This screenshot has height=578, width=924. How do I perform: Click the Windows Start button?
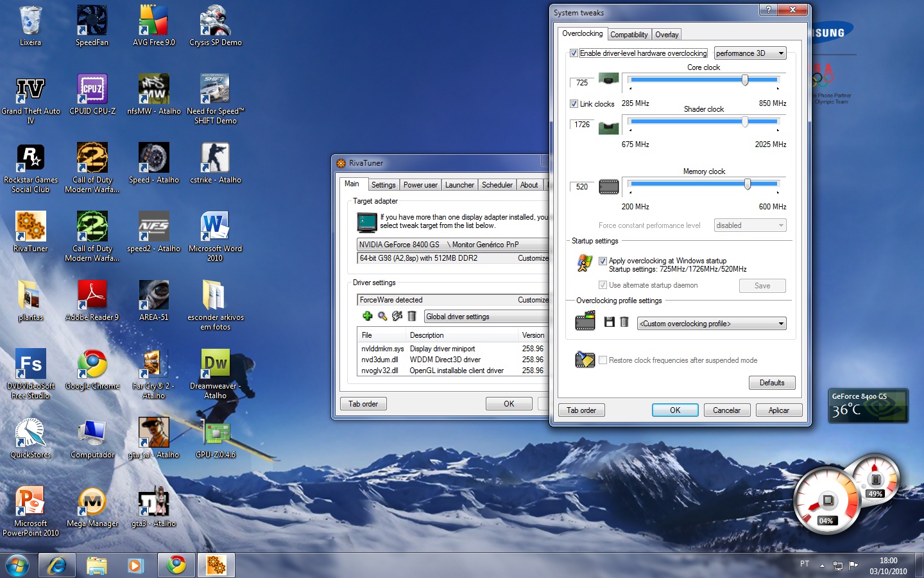click(17, 565)
